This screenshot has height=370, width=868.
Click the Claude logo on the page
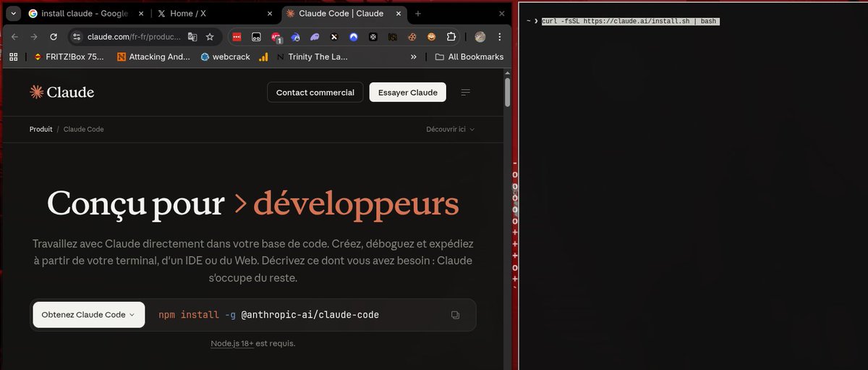[61, 92]
